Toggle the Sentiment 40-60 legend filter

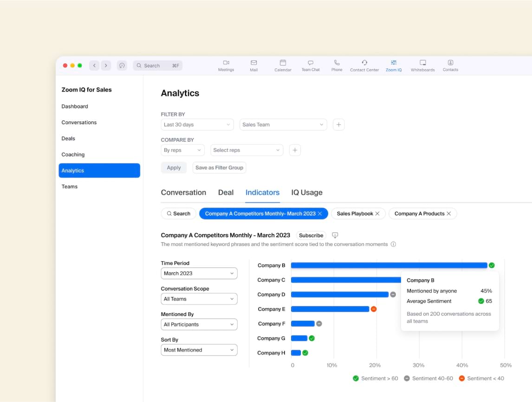tap(428, 378)
